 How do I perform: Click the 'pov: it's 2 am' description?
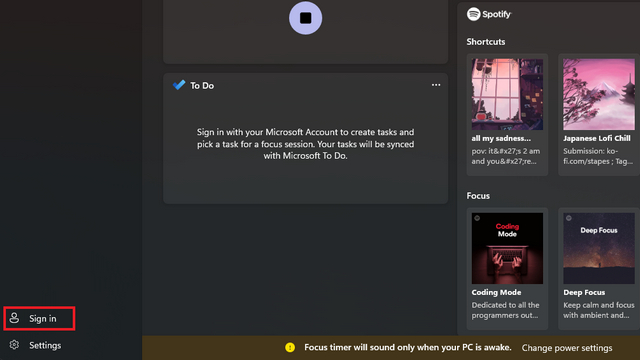[506, 156]
